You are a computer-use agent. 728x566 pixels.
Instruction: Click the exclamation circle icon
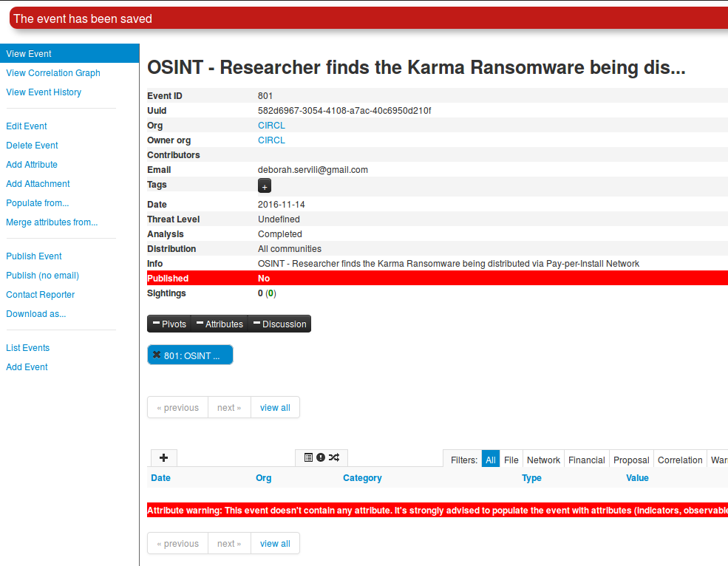321,458
